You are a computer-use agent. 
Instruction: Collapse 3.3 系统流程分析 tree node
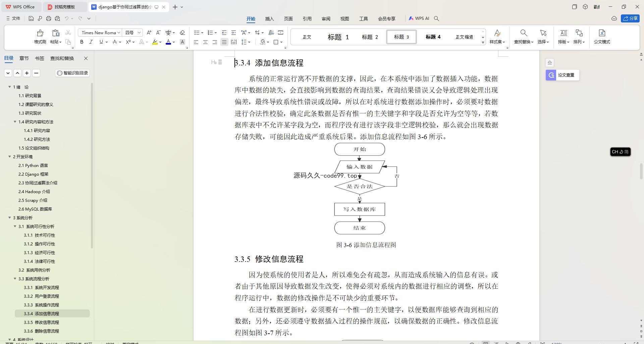(15, 279)
